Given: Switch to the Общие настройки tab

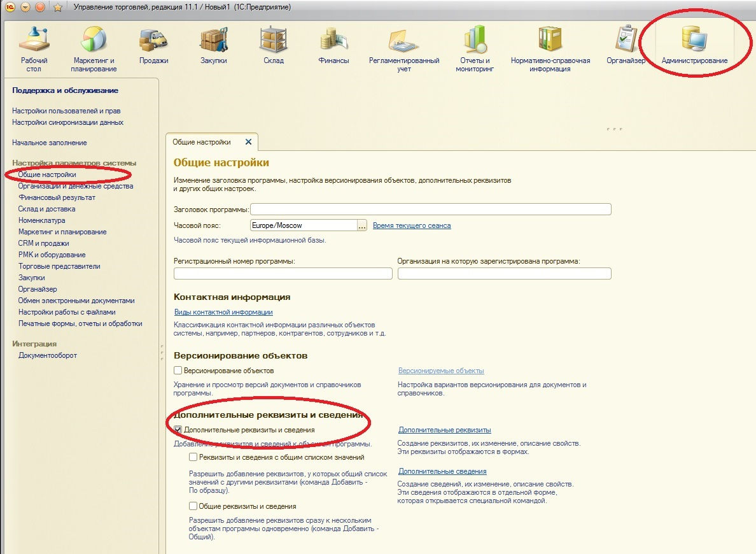Looking at the screenshot, I should click(x=202, y=142).
